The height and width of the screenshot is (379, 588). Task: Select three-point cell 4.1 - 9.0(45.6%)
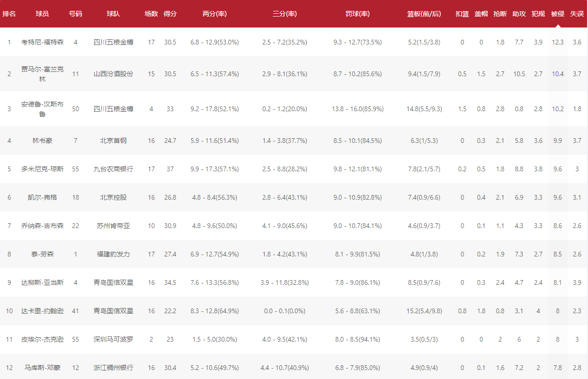coord(285,226)
